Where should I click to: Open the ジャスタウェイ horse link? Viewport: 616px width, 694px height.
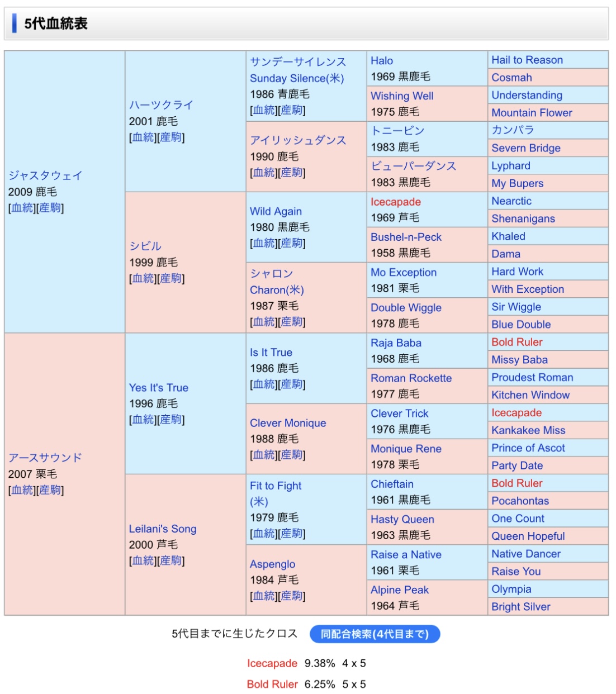coord(45,175)
